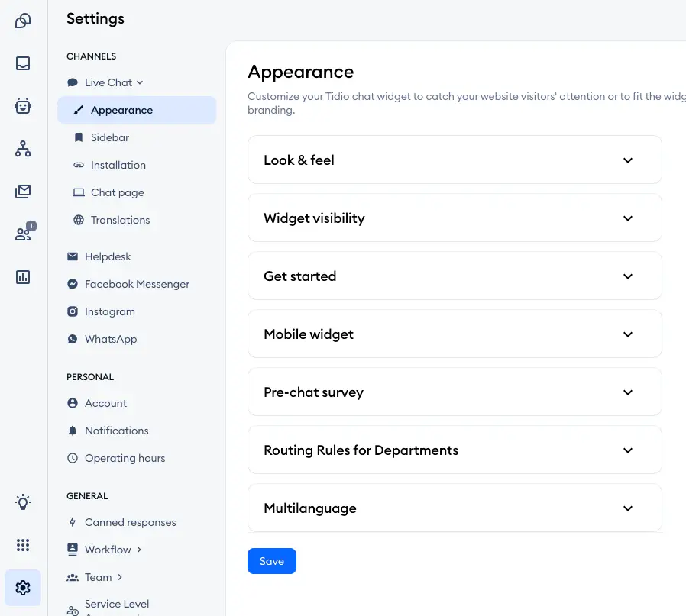Click the Helpdesk envelope icon
The image size is (686, 616).
pos(73,256)
